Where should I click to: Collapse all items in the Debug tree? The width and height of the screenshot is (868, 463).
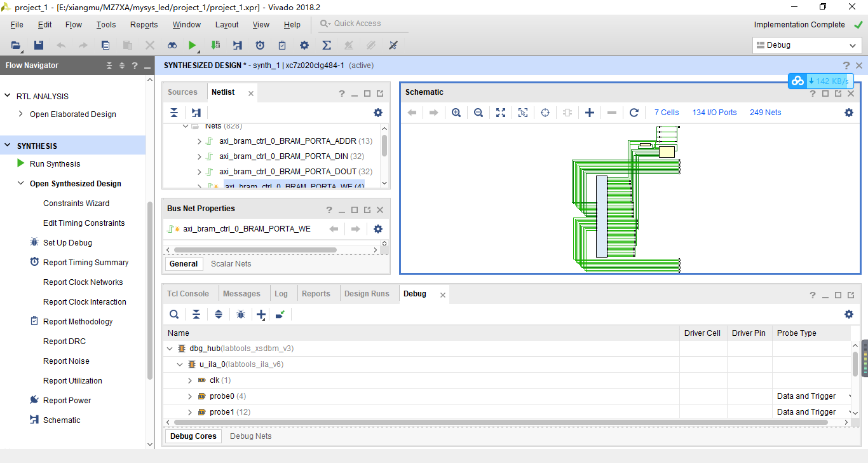click(196, 314)
